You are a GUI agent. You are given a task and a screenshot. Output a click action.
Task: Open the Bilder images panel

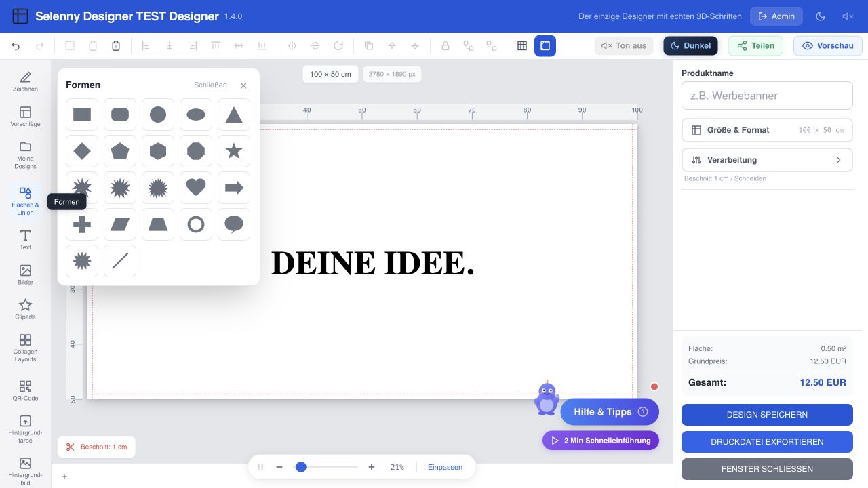coord(25,274)
